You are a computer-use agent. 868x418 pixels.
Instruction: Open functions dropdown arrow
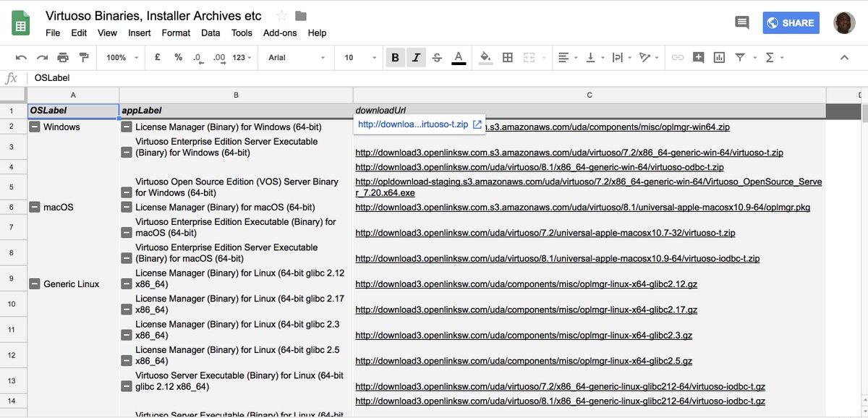[783, 58]
